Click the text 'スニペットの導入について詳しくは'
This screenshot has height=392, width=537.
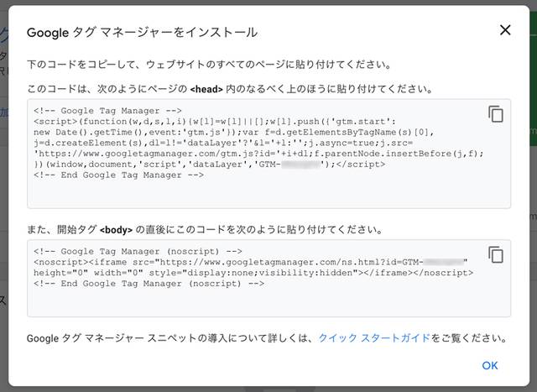point(231,338)
